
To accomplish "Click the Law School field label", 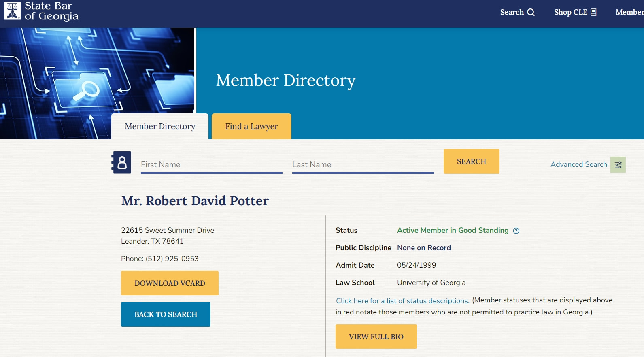I will pos(355,283).
